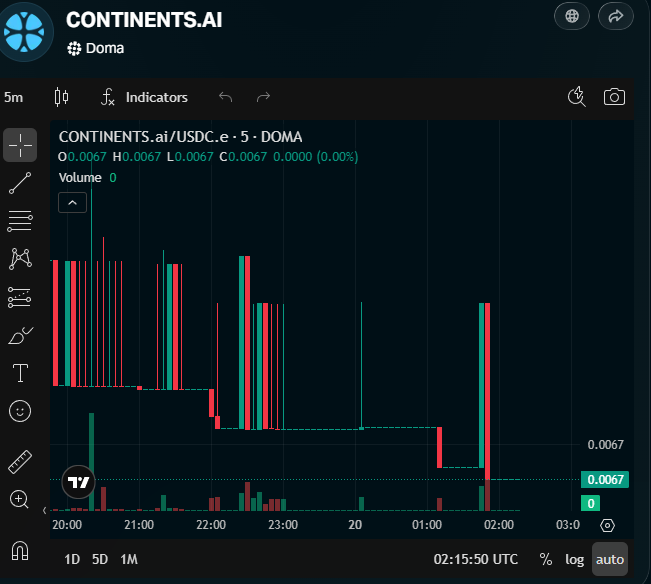The width and height of the screenshot is (651, 584).
Task: Click the volume value label 0
Action: click(x=591, y=503)
